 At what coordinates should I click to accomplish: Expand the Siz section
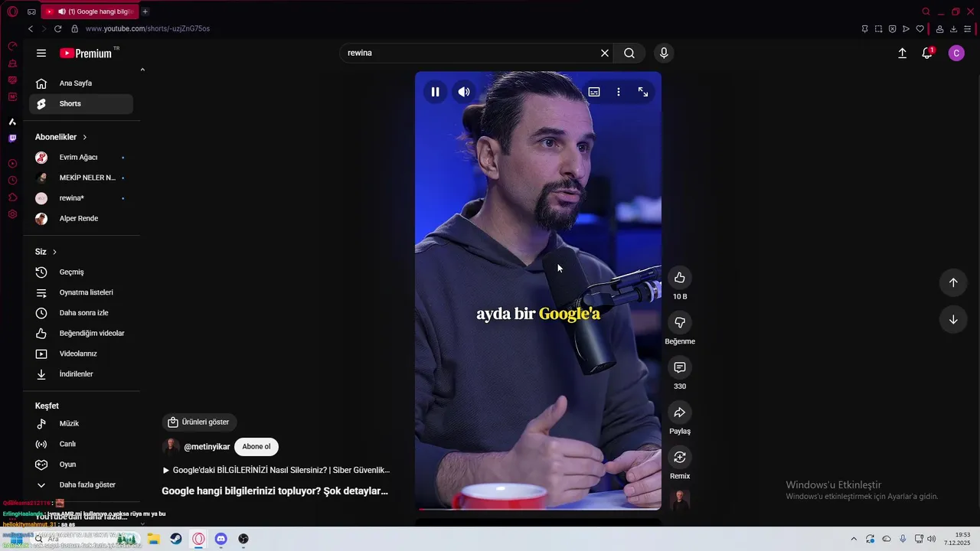tap(46, 252)
